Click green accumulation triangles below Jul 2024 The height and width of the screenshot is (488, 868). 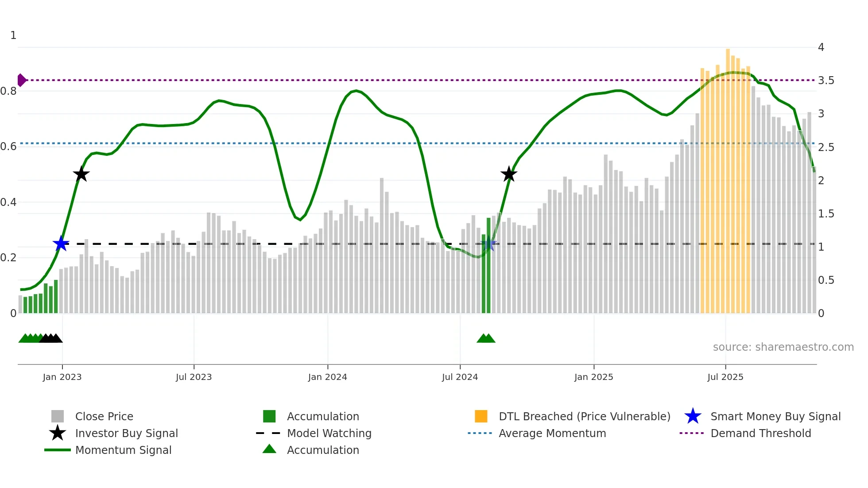[486, 338]
